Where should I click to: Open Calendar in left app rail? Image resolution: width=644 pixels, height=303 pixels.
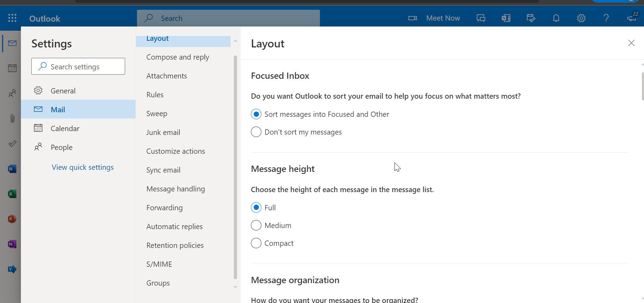(12, 68)
